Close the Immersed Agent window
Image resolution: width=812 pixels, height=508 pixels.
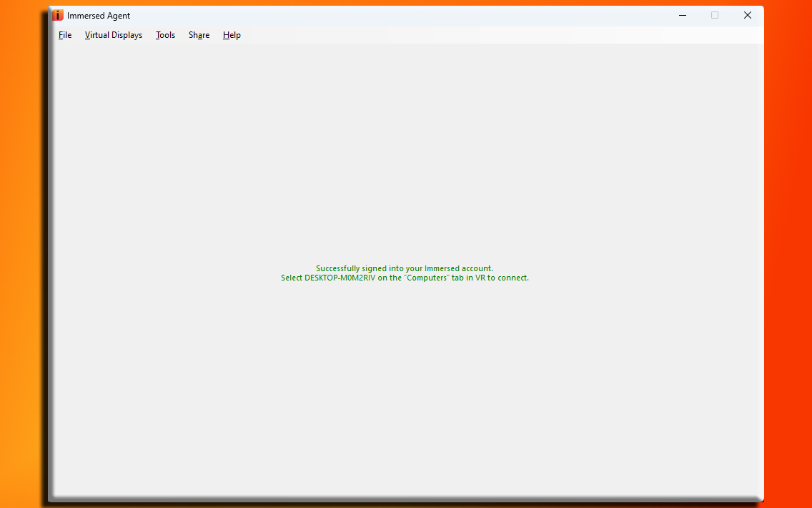coord(747,16)
